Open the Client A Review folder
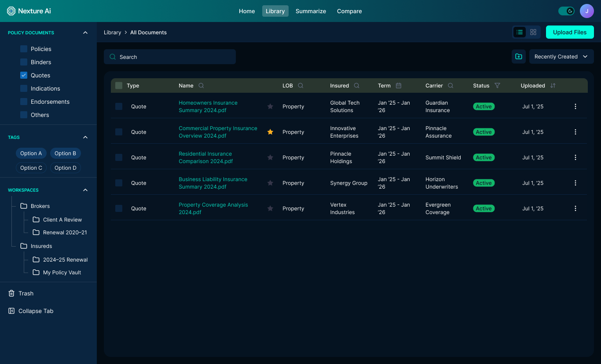601x364 pixels. tap(57, 220)
